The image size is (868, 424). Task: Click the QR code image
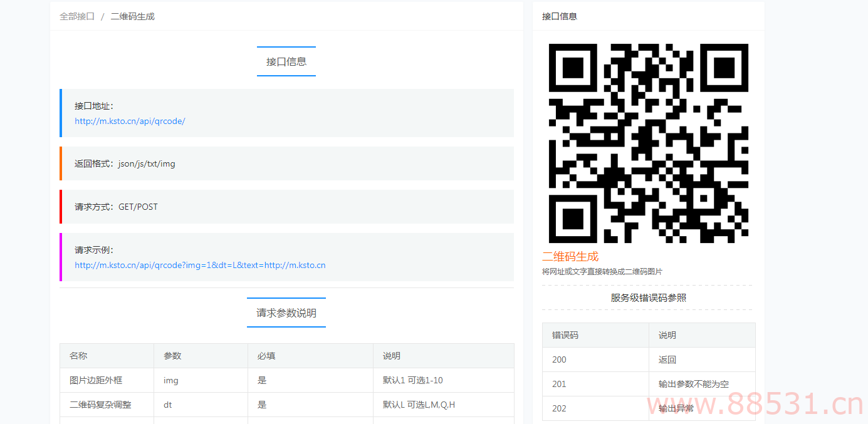click(648, 143)
